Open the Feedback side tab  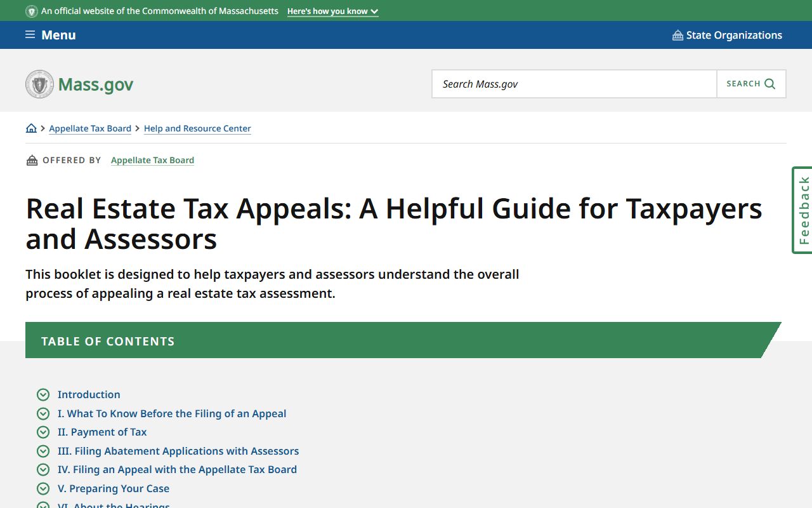(x=802, y=210)
